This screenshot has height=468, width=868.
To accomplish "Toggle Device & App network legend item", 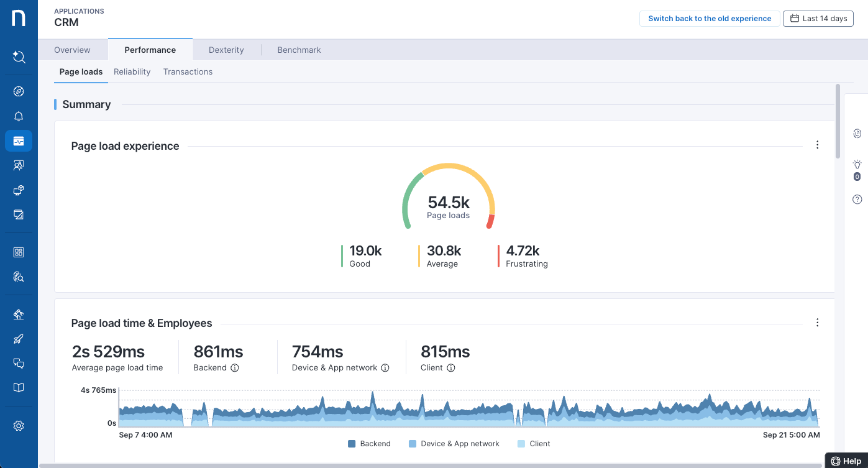I will point(454,444).
